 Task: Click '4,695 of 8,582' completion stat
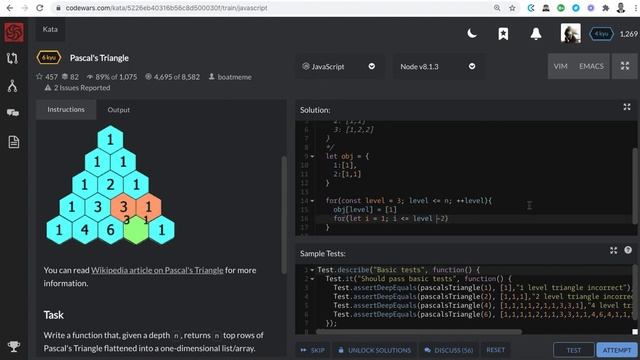pyautogui.click(x=173, y=77)
